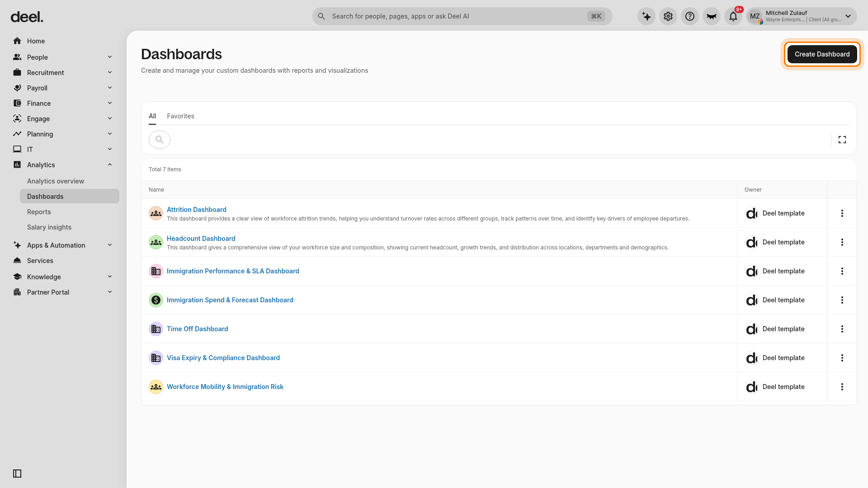This screenshot has width=868, height=488.
Task: Collapse the Analytics menu chevron
Action: pyautogui.click(x=110, y=164)
